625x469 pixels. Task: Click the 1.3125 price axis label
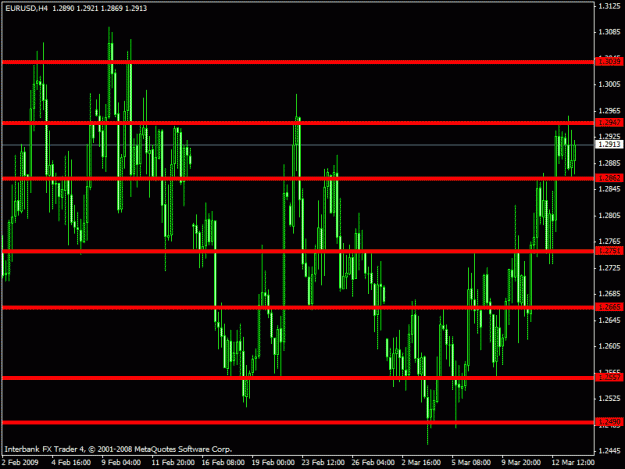click(x=609, y=6)
